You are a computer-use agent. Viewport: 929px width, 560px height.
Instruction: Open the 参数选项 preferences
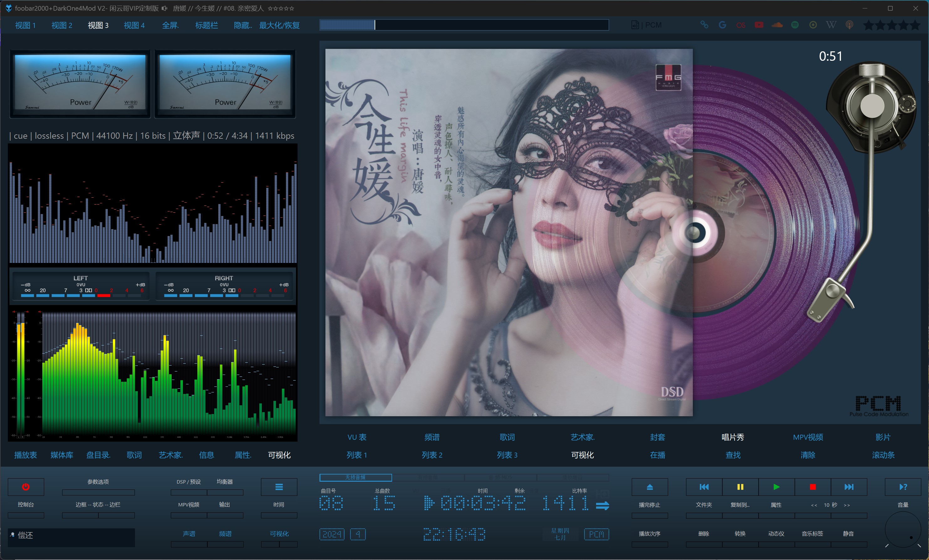[98, 482]
